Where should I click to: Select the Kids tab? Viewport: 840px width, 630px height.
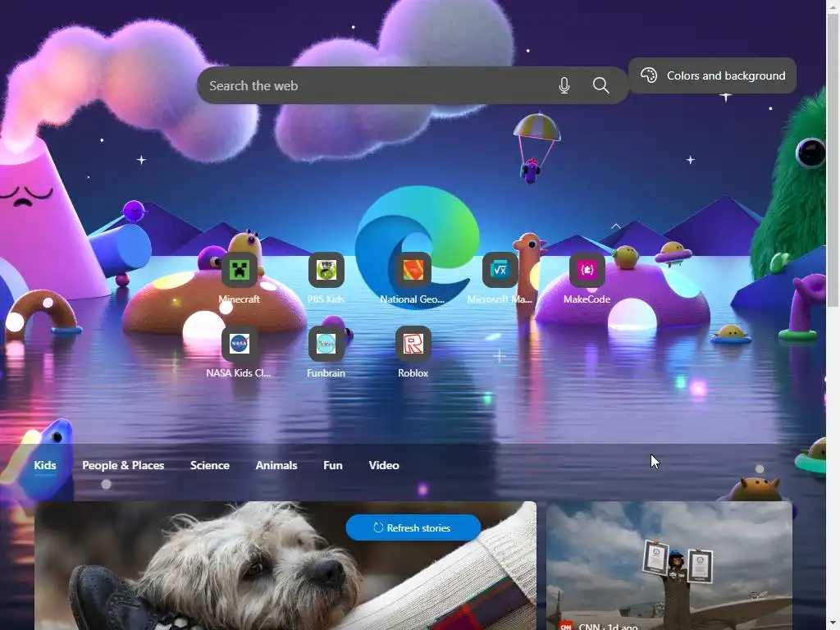click(45, 465)
